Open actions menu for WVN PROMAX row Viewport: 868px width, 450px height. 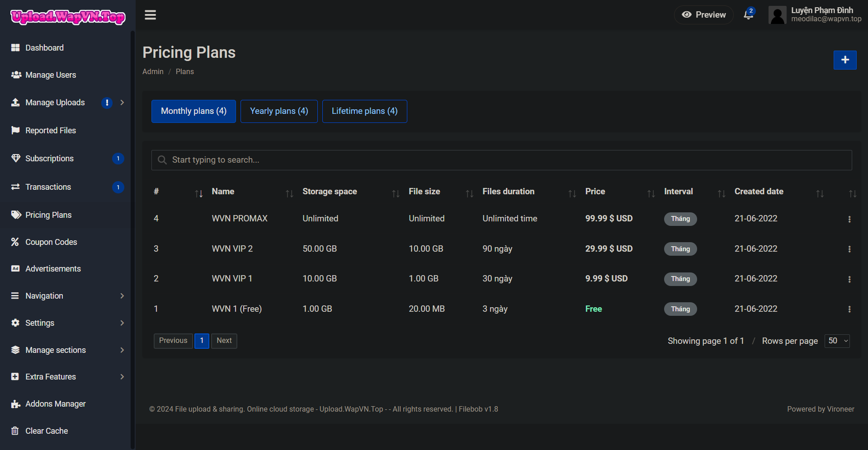849,219
